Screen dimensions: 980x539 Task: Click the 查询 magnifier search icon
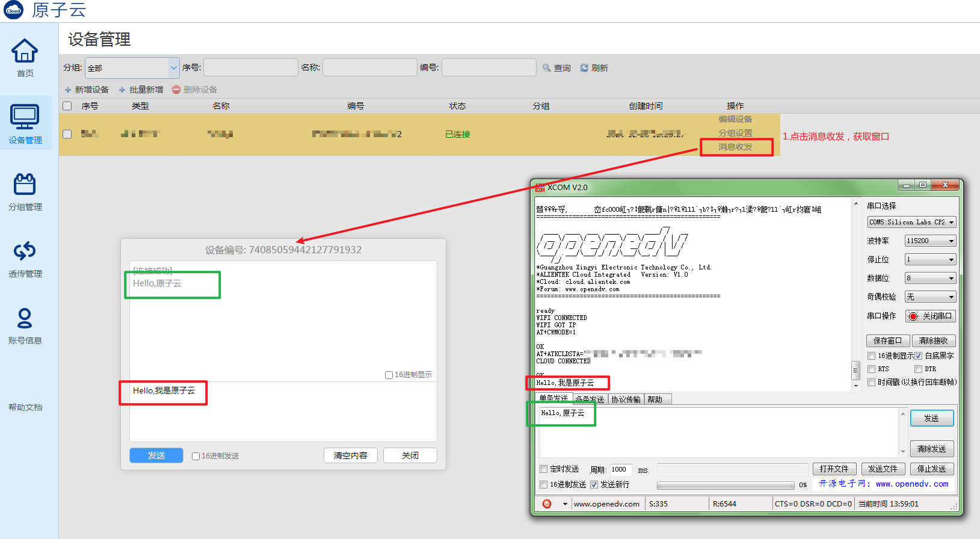coord(547,68)
